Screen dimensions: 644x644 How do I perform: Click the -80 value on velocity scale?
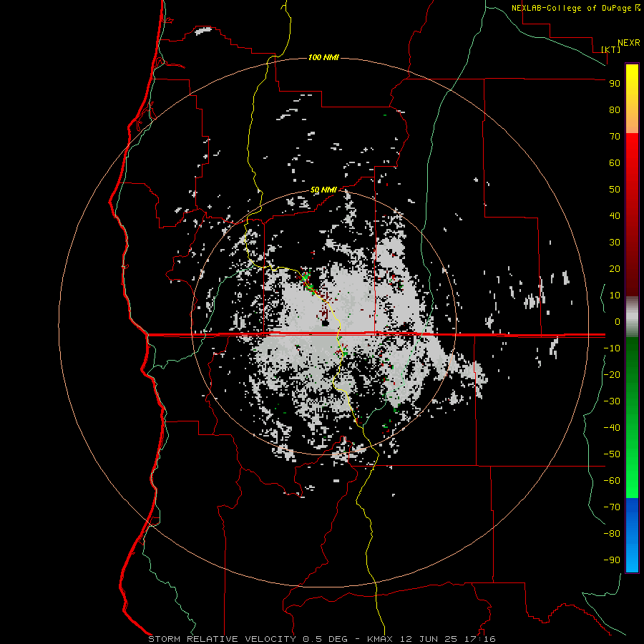[612, 534]
